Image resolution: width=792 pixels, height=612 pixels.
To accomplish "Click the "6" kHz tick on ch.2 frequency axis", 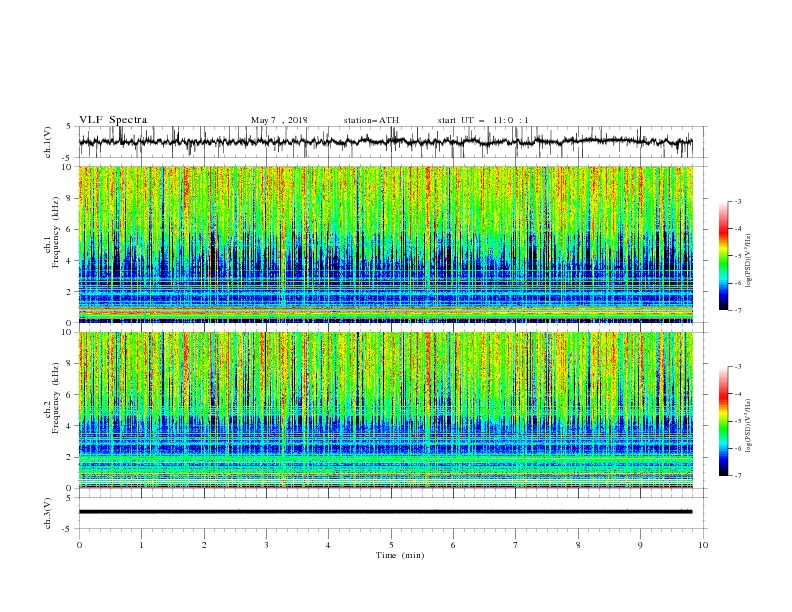I will point(70,395).
